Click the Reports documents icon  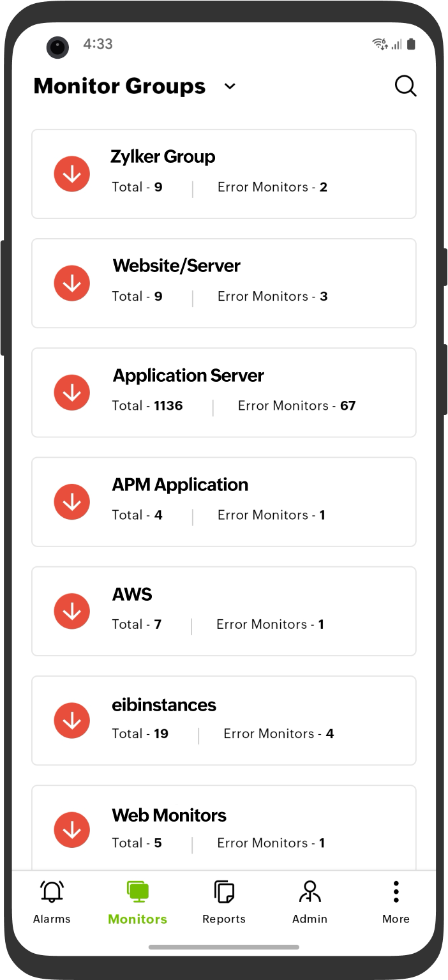click(224, 891)
